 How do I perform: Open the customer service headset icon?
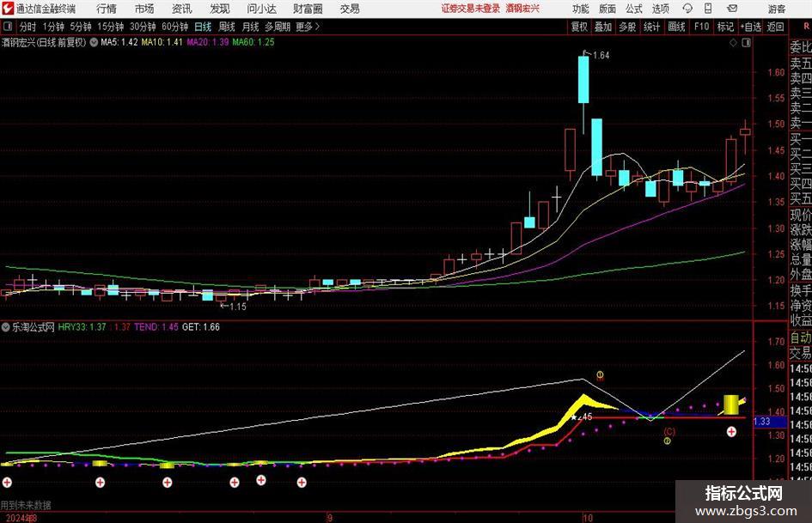tap(687, 9)
